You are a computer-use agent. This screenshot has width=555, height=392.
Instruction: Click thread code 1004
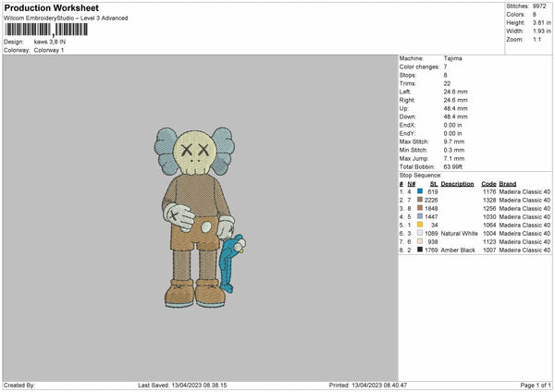489,233
